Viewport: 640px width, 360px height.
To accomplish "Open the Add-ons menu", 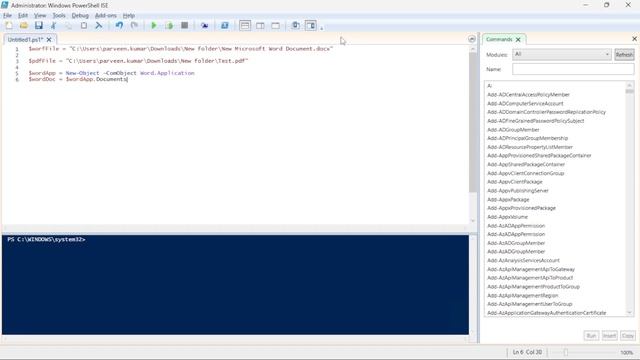I will (x=106, y=16).
